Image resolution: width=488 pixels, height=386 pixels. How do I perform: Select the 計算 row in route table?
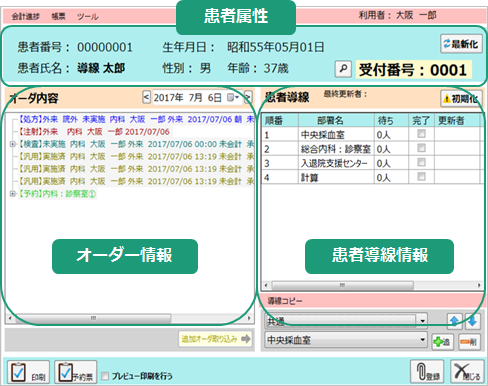tap(371, 178)
